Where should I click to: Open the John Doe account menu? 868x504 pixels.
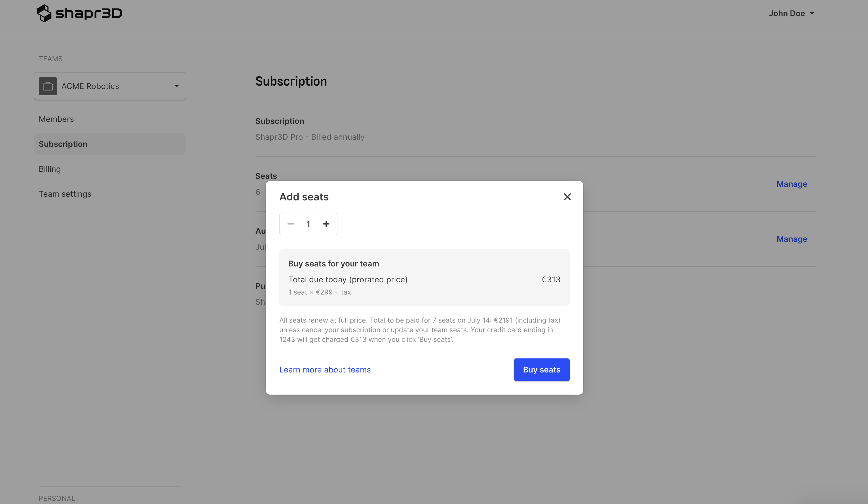click(791, 13)
